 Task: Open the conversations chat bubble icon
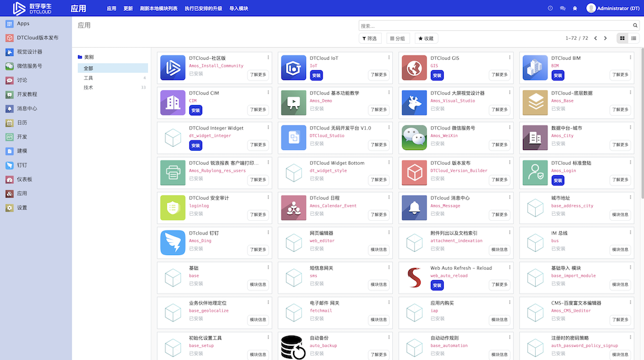[x=562, y=8]
